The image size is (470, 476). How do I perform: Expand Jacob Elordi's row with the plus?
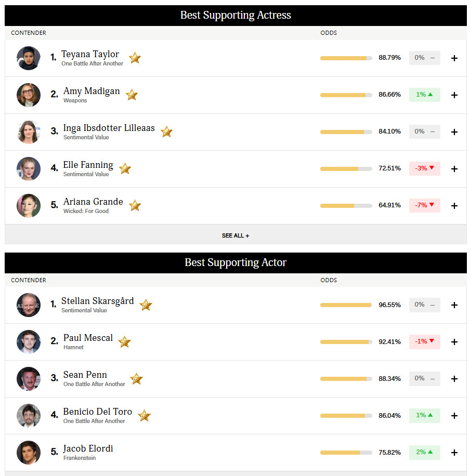coord(454,453)
